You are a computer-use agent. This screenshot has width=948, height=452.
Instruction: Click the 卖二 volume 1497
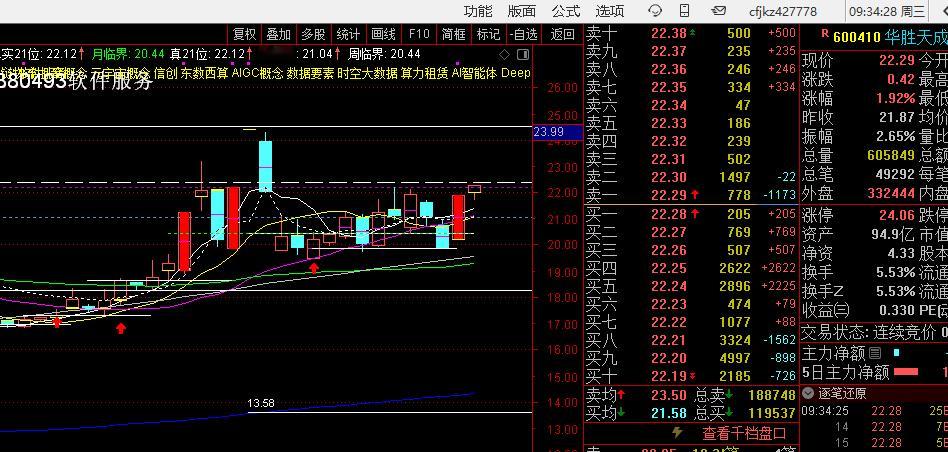coord(735,177)
